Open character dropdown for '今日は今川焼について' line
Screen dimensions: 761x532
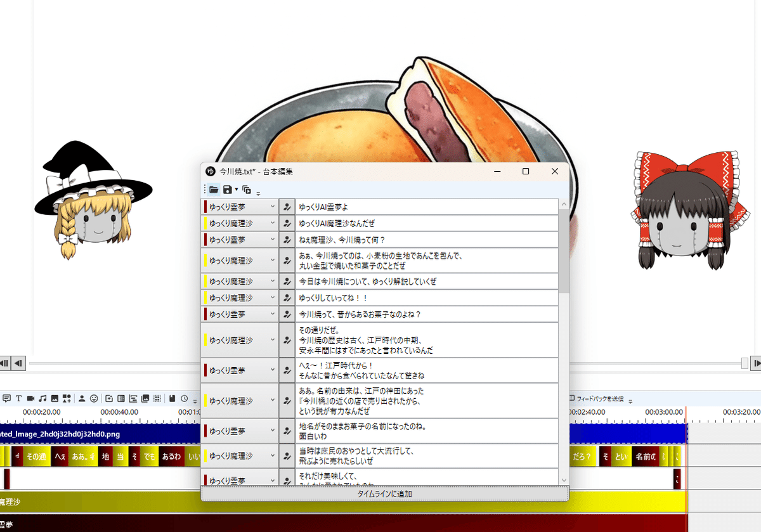pyautogui.click(x=272, y=281)
